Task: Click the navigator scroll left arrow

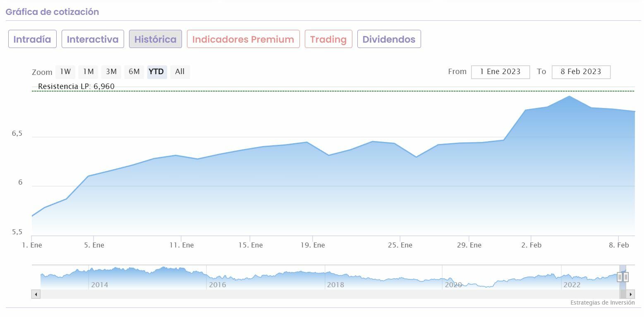Action: click(x=36, y=294)
